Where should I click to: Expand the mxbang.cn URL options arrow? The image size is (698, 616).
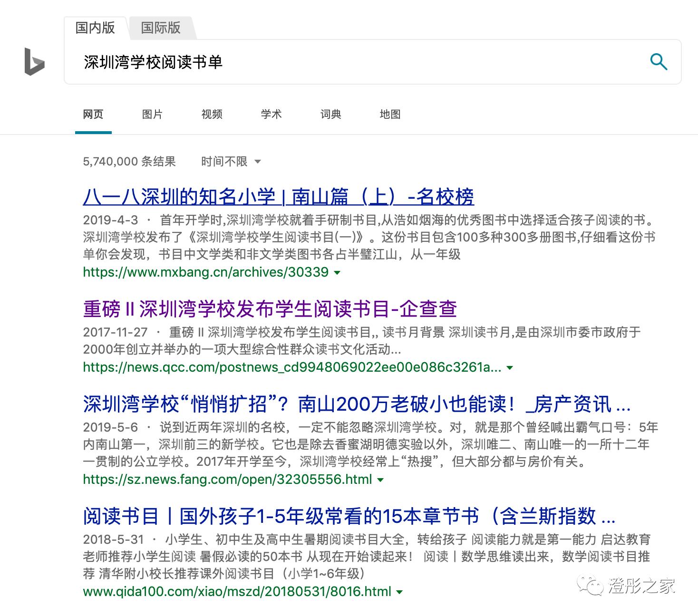click(338, 273)
